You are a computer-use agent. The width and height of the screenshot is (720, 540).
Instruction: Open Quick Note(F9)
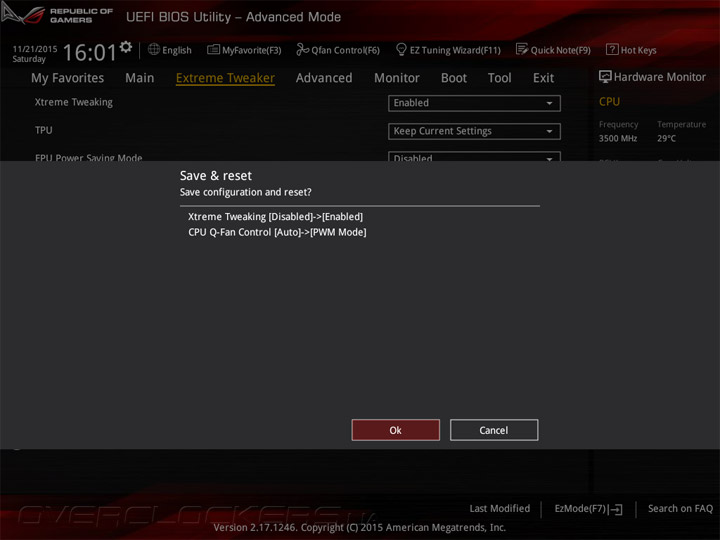coord(560,50)
